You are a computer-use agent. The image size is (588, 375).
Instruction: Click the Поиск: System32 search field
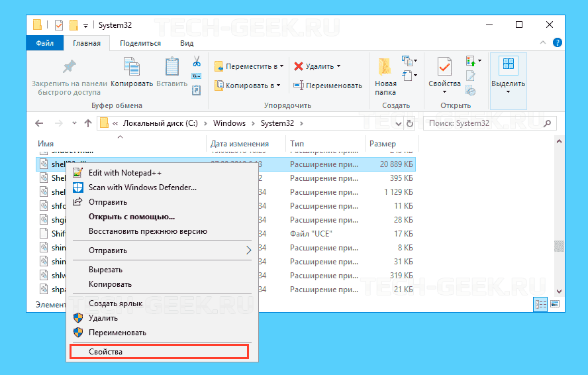[x=483, y=123]
